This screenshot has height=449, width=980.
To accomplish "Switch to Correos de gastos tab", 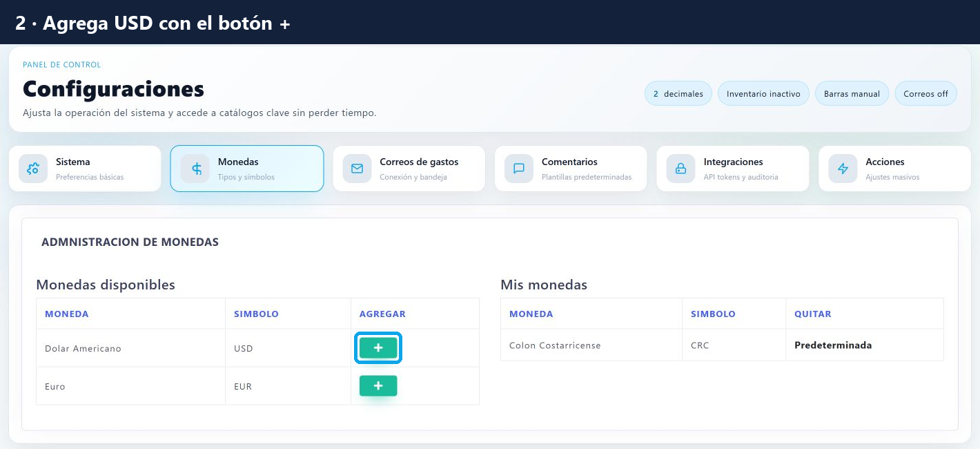I will tap(409, 169).
